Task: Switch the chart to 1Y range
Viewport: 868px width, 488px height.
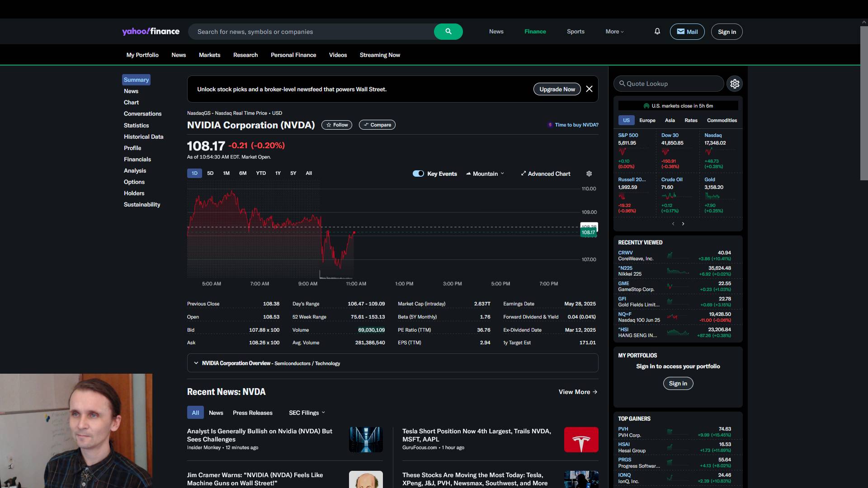Action: 278,173
